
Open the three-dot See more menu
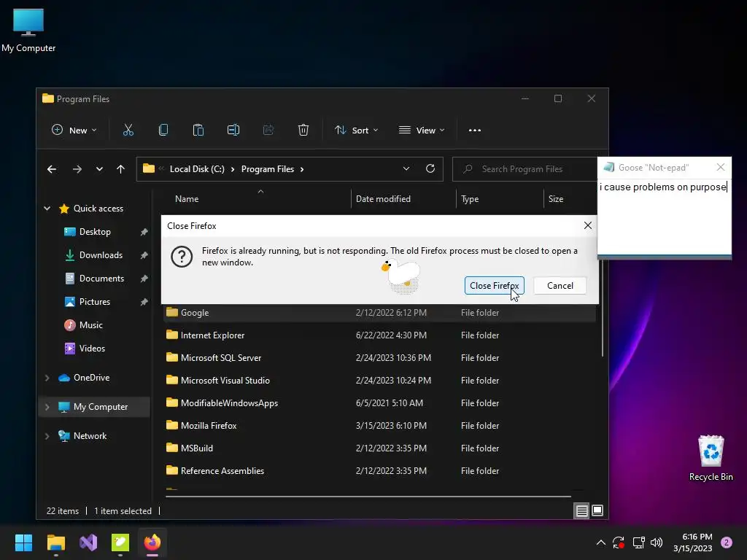474,131
